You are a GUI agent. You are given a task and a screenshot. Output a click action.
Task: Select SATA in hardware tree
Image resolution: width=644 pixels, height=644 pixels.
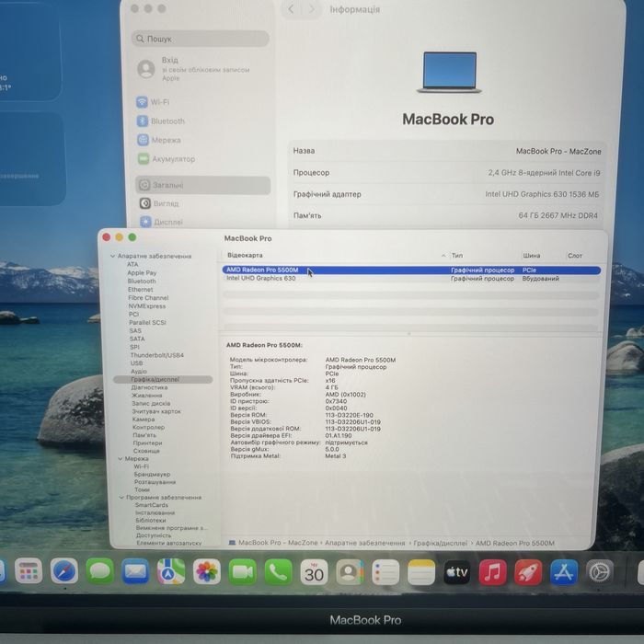(x=137, y=339)
